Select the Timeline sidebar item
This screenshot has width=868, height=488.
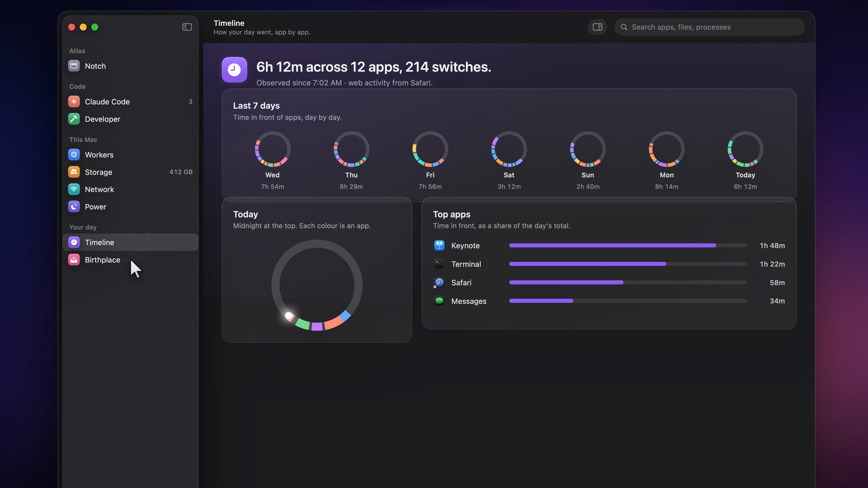(131, 242)
